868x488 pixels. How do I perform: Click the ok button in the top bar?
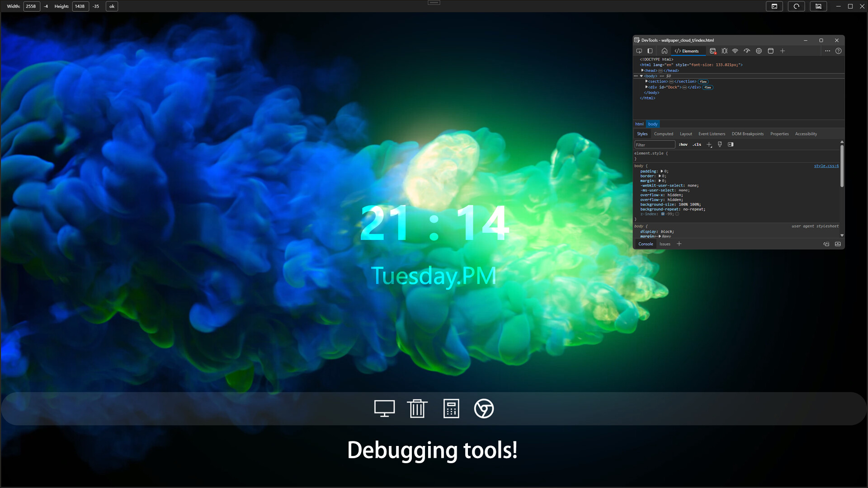coord(111,6)
